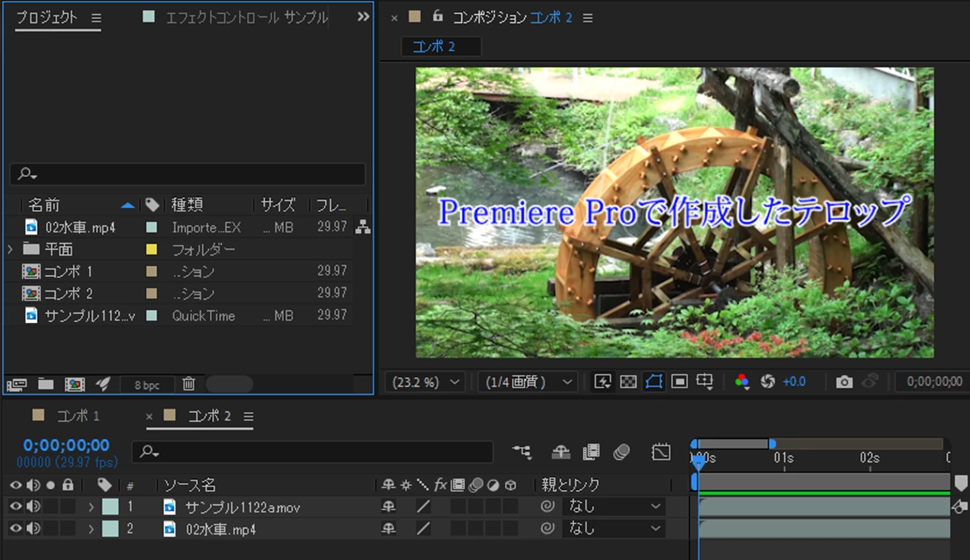The height and width of the screenshot is (560, 970).
Task: Reset exposure with the aperture icon
Action: click(768, 382)
